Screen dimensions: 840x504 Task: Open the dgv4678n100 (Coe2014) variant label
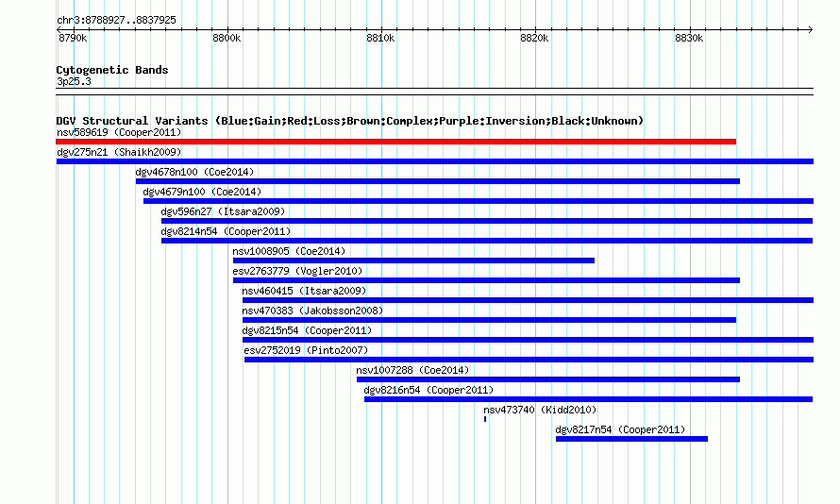(194, 172)
